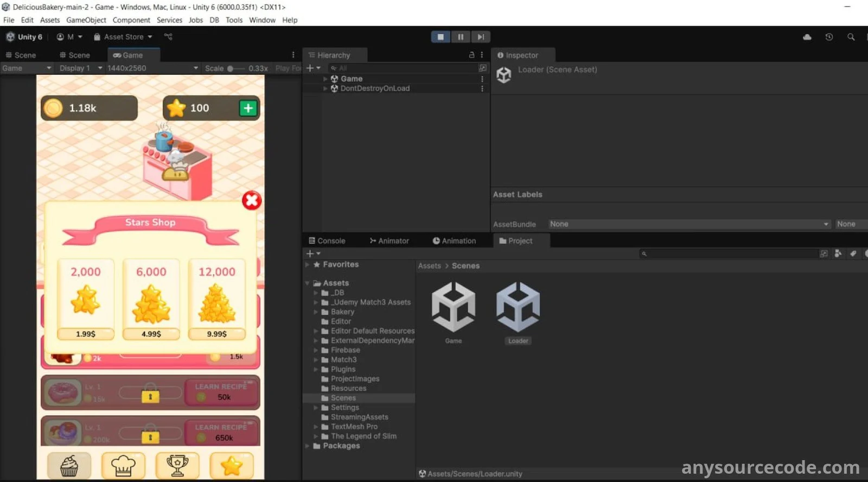Buy the 2,000 stars pack for 1.99$
868x482 pixels.
[x=86, y=334]
